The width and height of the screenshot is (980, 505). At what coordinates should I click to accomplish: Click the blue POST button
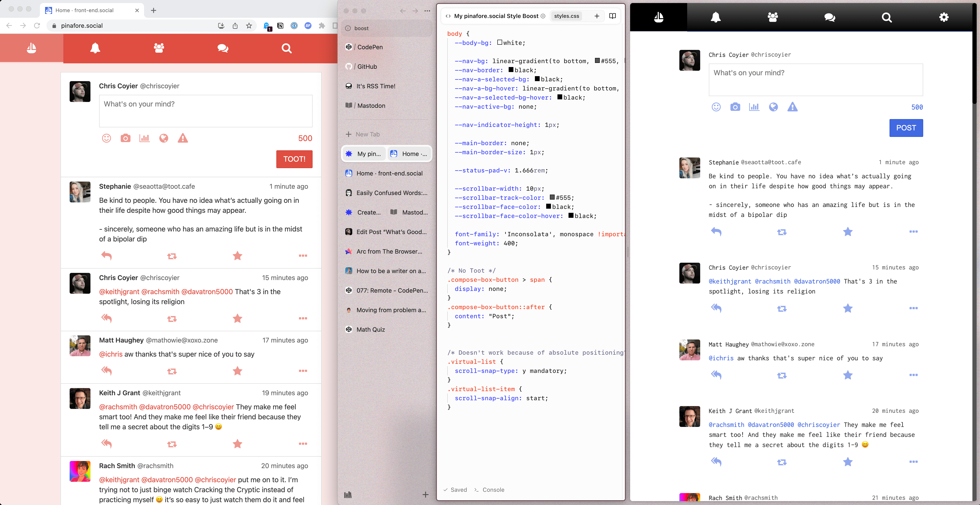tap(906, 128)
